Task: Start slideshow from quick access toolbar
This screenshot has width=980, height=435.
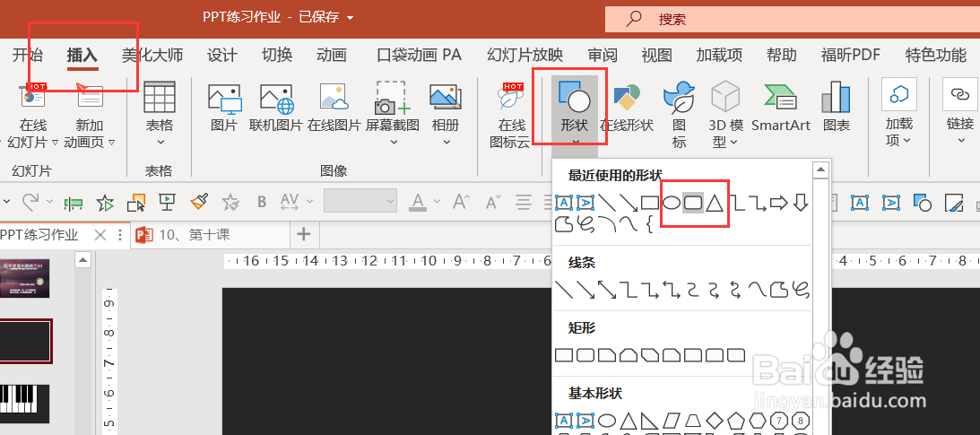Action: 167,201
